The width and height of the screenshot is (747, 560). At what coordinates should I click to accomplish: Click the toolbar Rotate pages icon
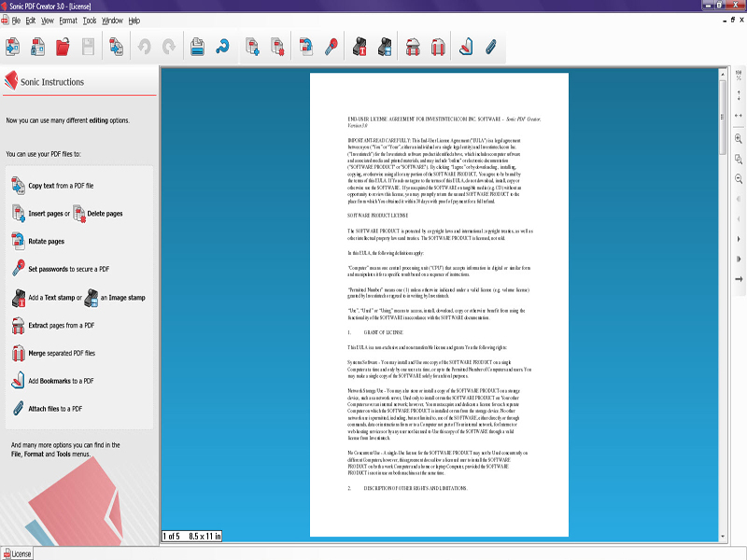pos(306,48)
